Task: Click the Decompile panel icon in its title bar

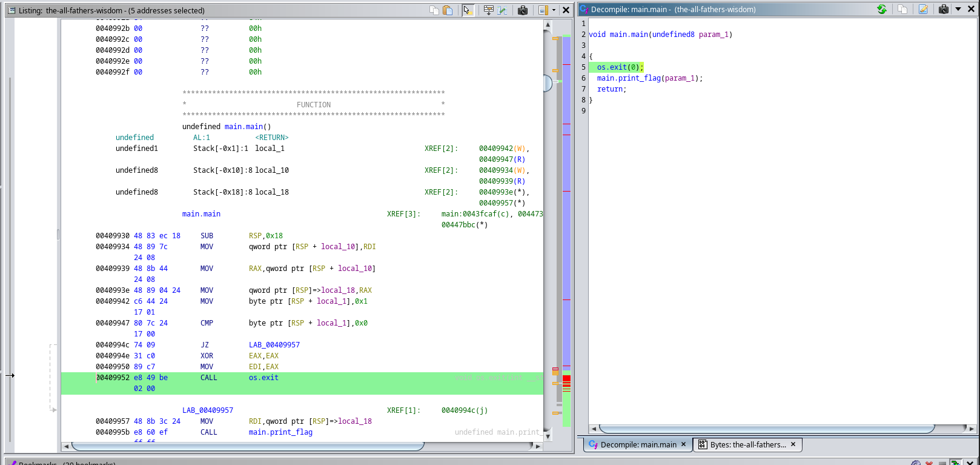Action: pos(584,9)
